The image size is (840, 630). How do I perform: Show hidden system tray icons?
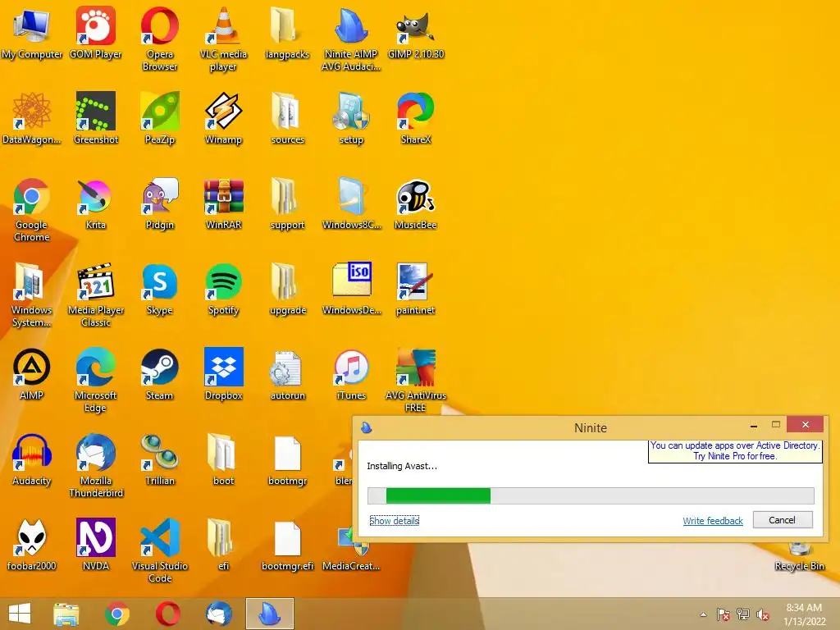(703, 614)
